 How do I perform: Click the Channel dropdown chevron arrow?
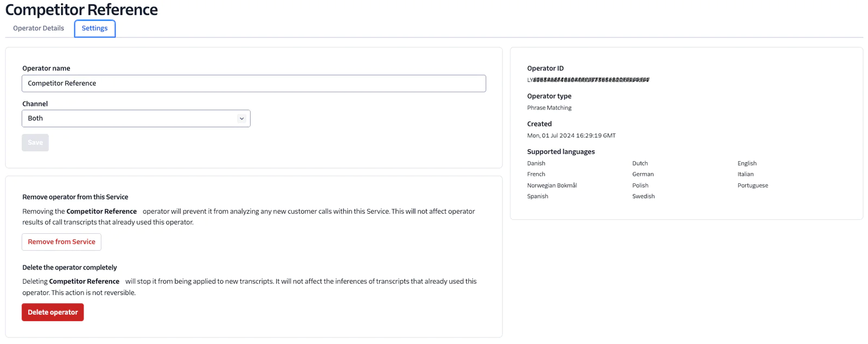(242, 118)
